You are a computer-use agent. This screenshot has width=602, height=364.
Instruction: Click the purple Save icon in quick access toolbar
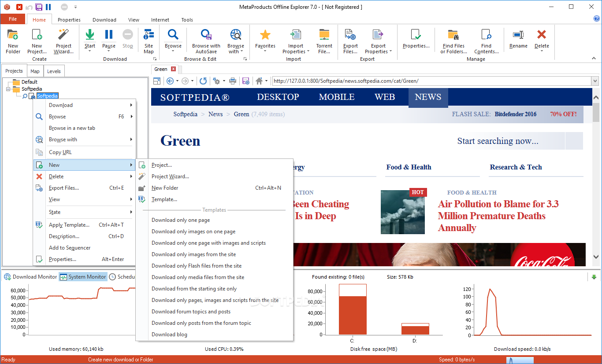click(x=39, y=7)
